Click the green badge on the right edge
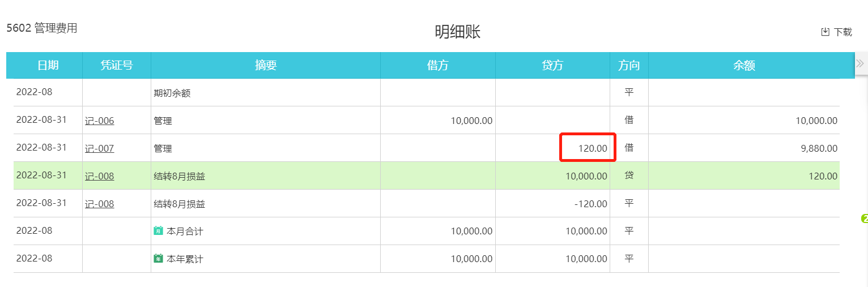 click(865, 219)
